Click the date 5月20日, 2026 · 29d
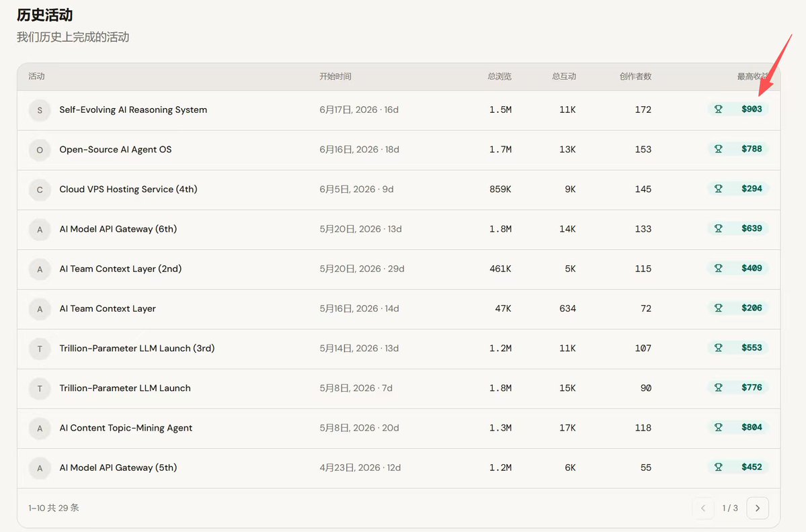This screenshot has height=532, width=806. 362,269
